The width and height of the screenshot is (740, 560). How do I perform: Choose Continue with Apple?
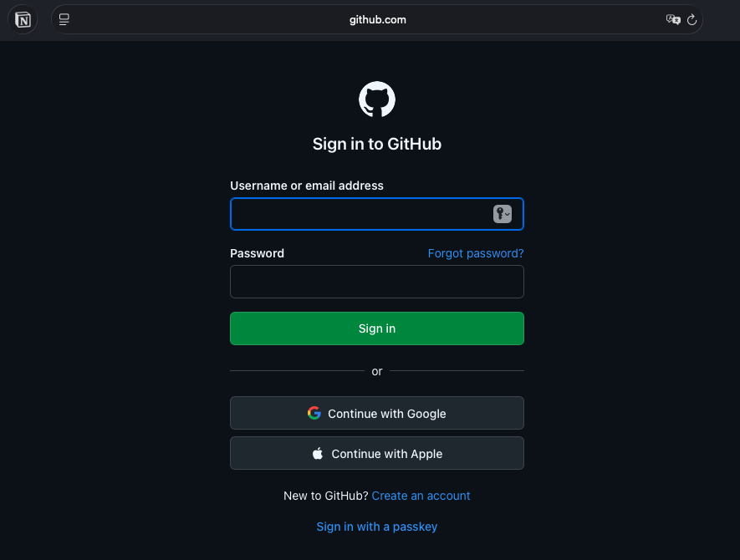point(377,454)
